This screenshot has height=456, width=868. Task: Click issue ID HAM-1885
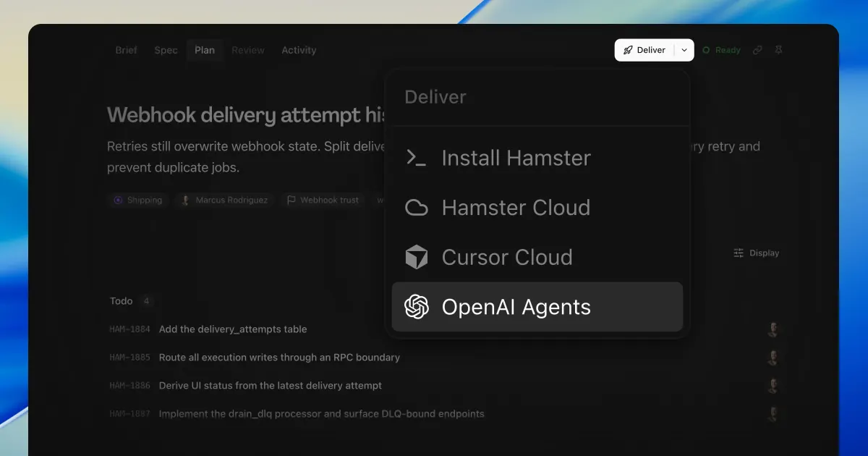129,358
